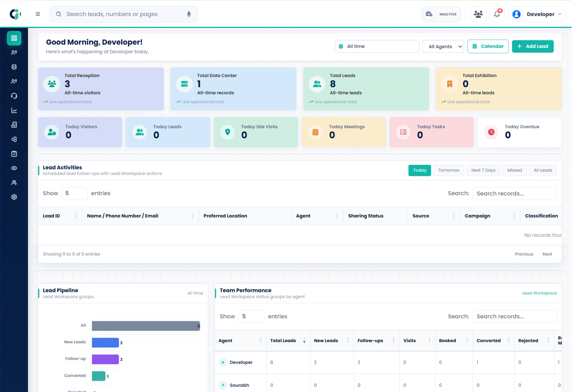
Task: Click the Lead Activities entries count field
Action: tap(74, 193)
